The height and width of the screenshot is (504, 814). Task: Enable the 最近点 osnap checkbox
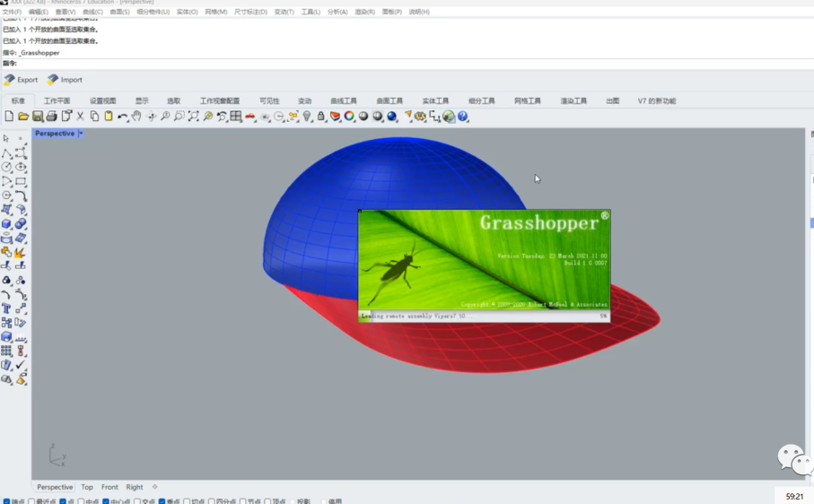click(x=32, y=501)
